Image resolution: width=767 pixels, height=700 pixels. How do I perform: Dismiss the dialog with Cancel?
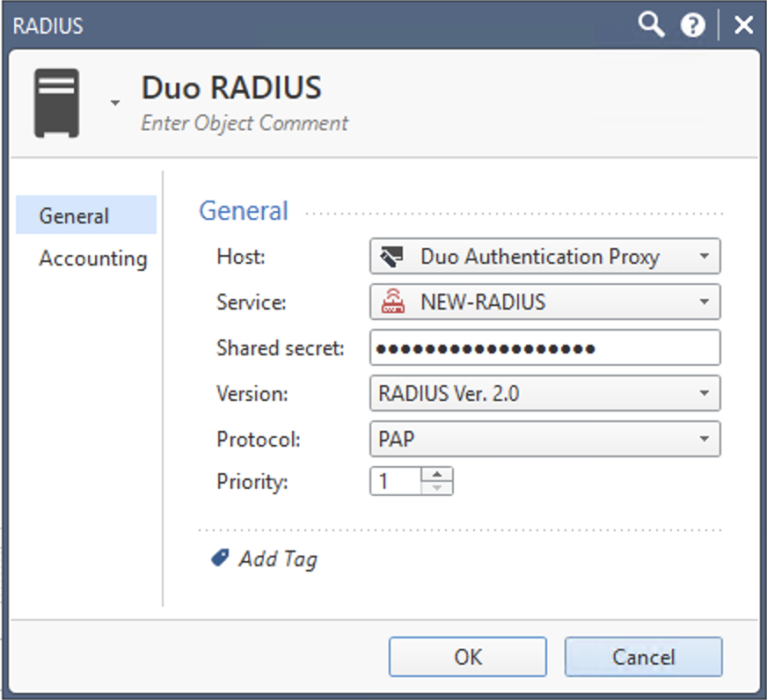pos(643,657)
